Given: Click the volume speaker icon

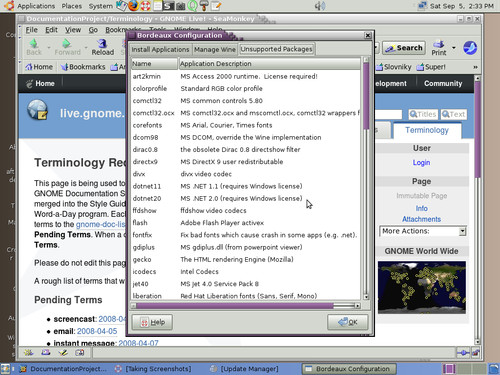Looking at the screenshot, I should (x=320, y=6).
